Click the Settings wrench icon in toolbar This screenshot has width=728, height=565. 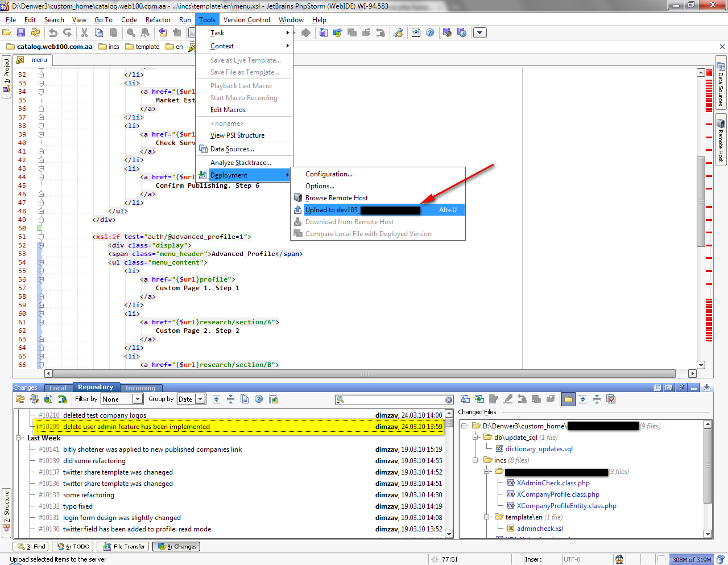(x=398, y=33)
